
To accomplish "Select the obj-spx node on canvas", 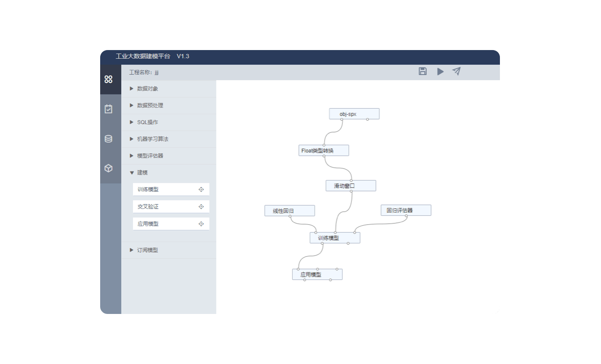I will point(354,114).
